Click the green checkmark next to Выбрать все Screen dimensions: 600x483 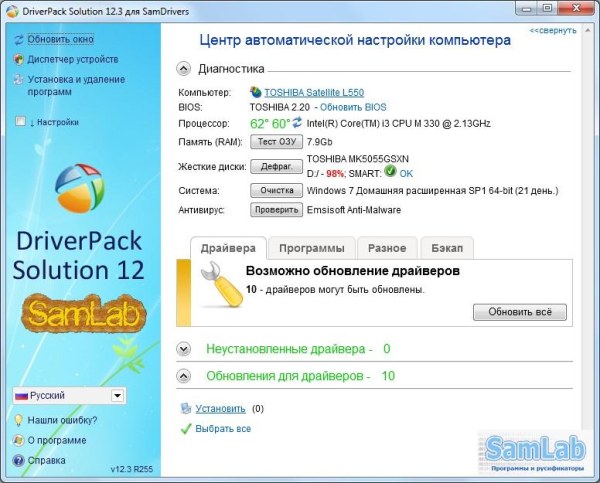tap(186, 429)
